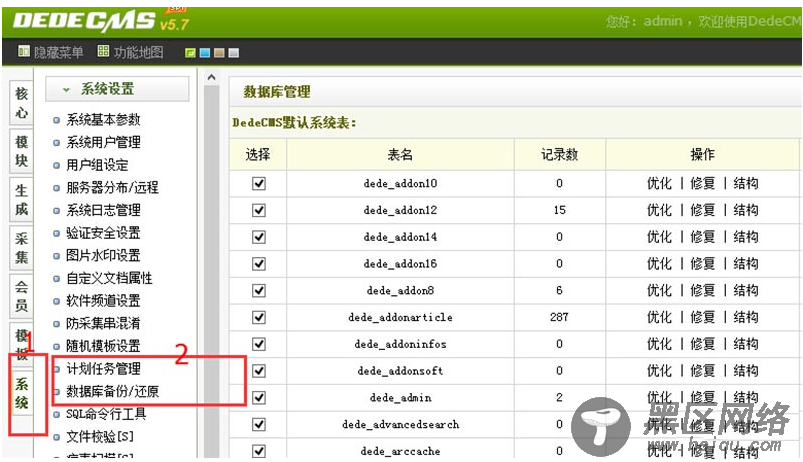
Task: Select the gray skin color swatch
Action: click(234, 53)
